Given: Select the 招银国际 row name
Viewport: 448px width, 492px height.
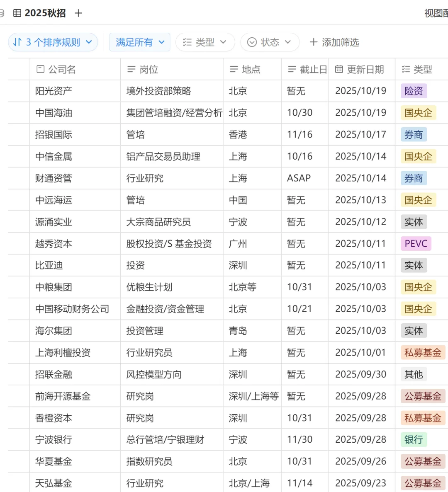Looking at the screenshot, I should [x=54, y=135].
